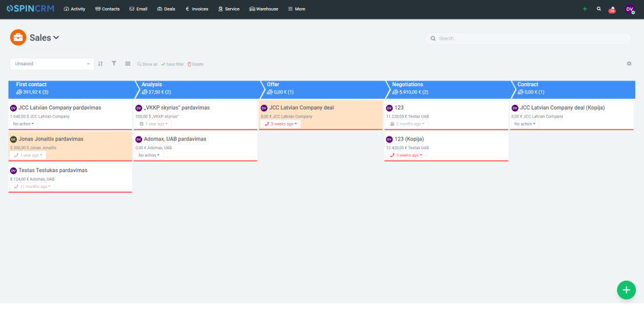
Task: Open Testas Testukas pardavimas deal
Action: [x=53, y=170]
